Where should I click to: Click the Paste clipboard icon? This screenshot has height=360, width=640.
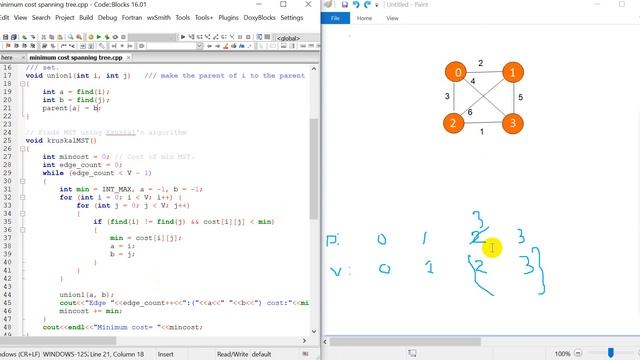tap(60, 37)
